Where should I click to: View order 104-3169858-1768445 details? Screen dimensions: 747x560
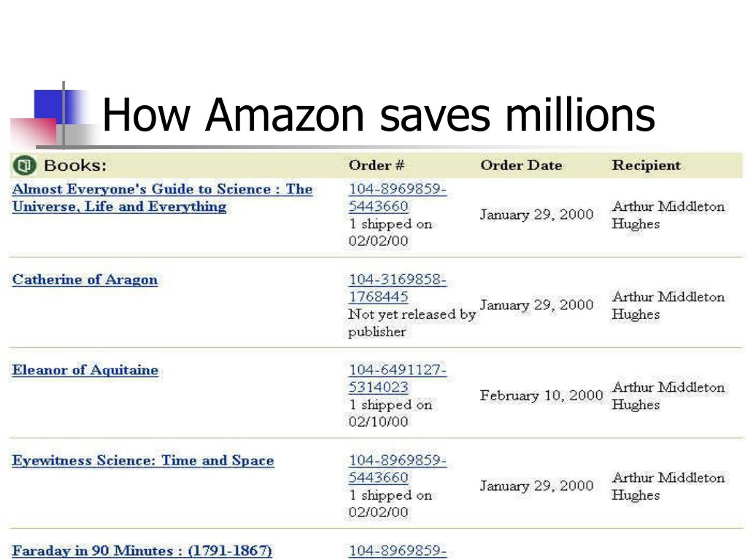coord(397,288)
